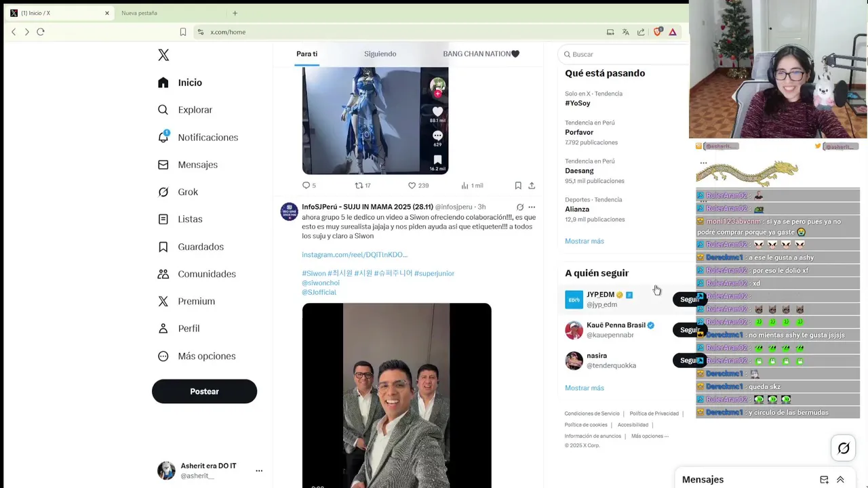Screen dimensions: 868x488
Task: Click share icon in address bar
Action: (x=641, y=32)
